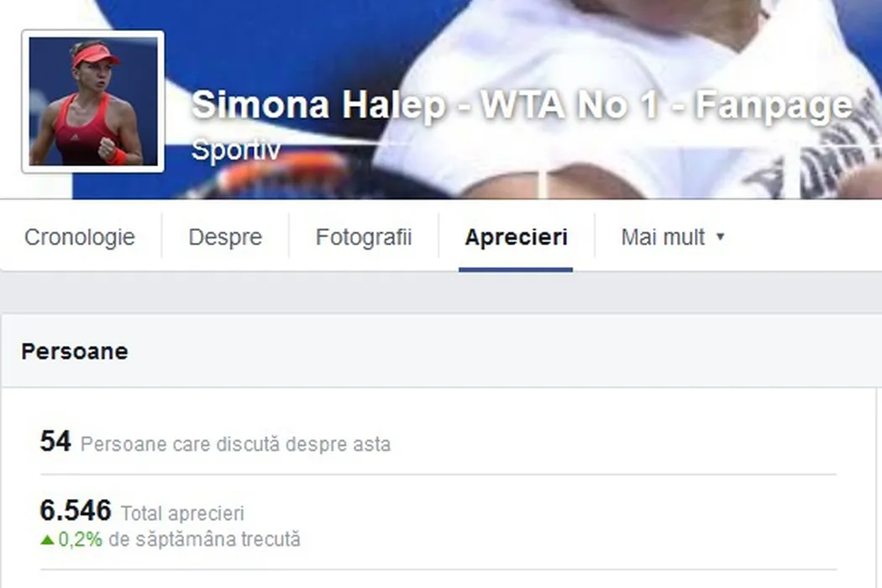Select the Persoane care discută despre asta text
This screenshot has width=882, height=588.
click(x=236, y=444)
